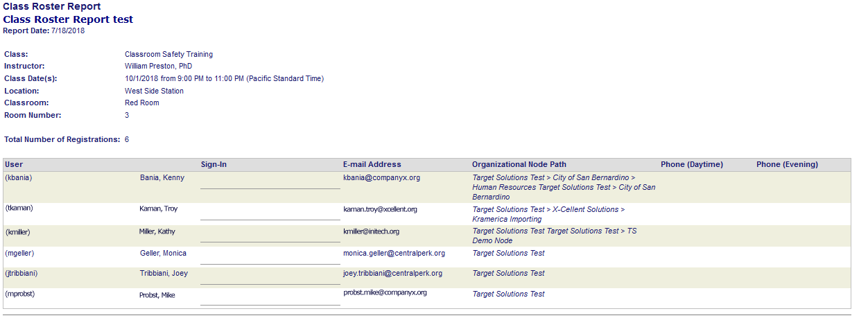Click the Classroom Safety Training class name

click(168, 54)
